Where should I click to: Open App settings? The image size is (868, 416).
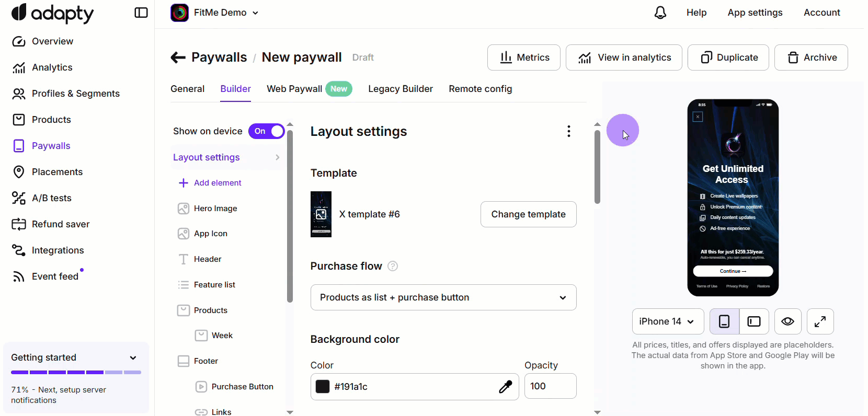(x=755, y=13)
